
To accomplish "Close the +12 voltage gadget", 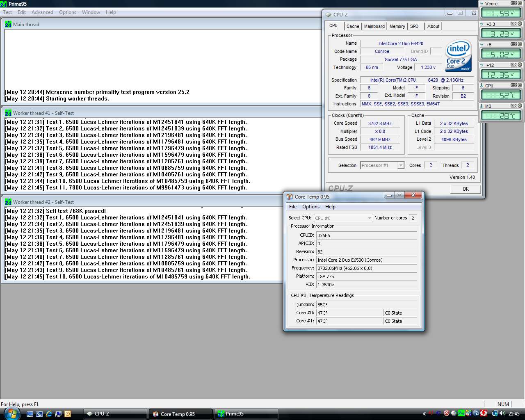I will (520, 65).
